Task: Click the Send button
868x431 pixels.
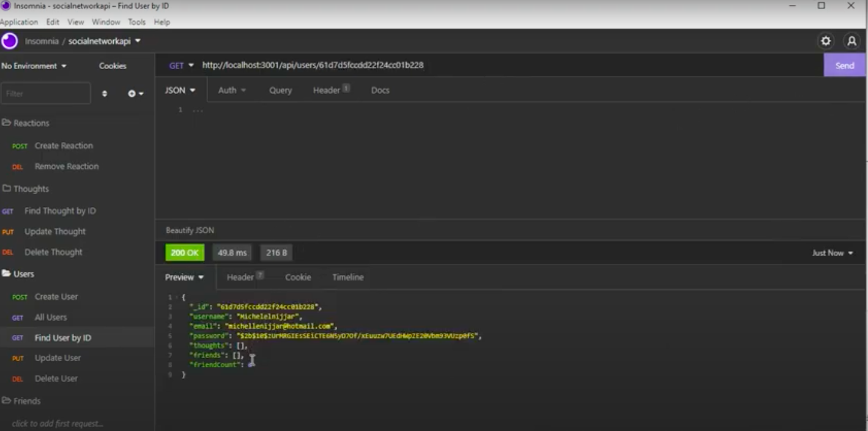Action: point(844,64)
